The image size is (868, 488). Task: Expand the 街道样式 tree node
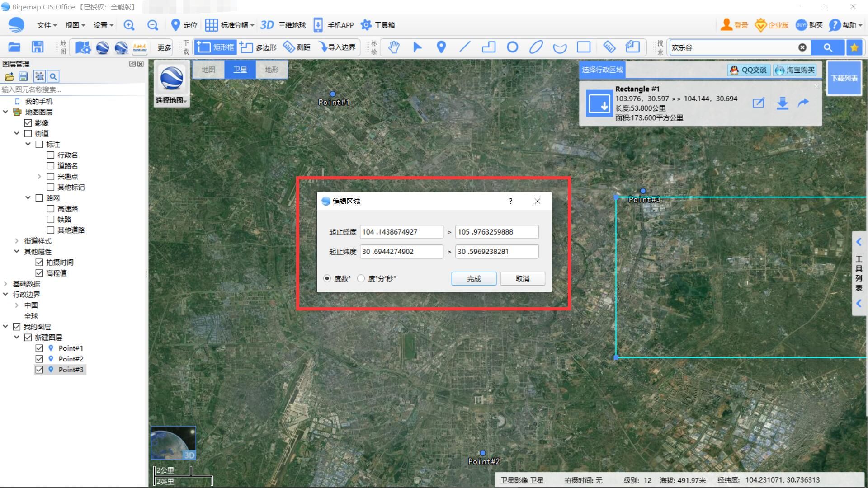point(17,241)
